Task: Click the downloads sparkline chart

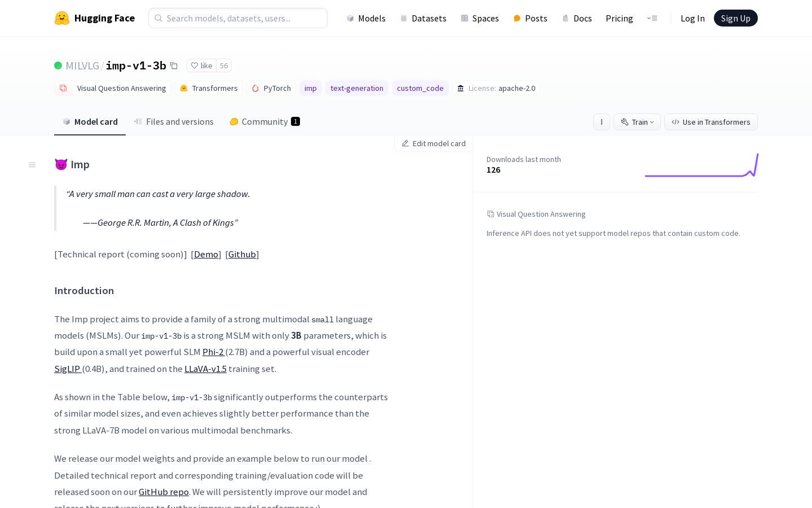Action: tap(701, 165)
